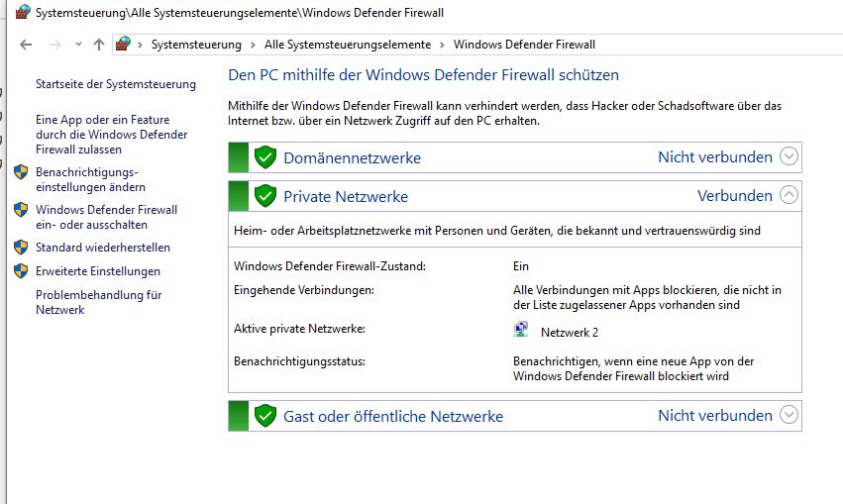Image resolution: width=843 pixels, height=504 pixels.
Task: Navigate to Systemsteuerung in the breadcrumb
Action: tap(196, 45)
